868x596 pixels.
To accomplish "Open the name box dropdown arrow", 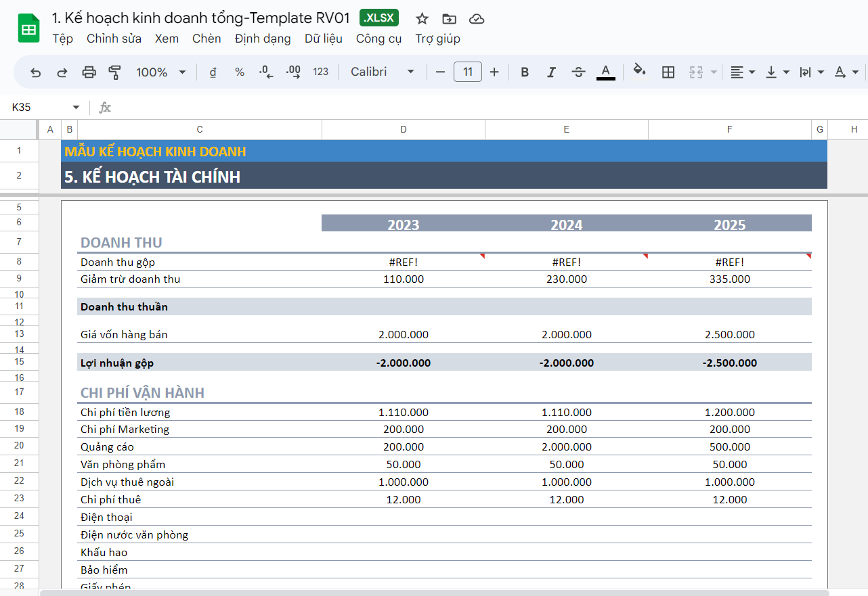I will coord(76,108).
